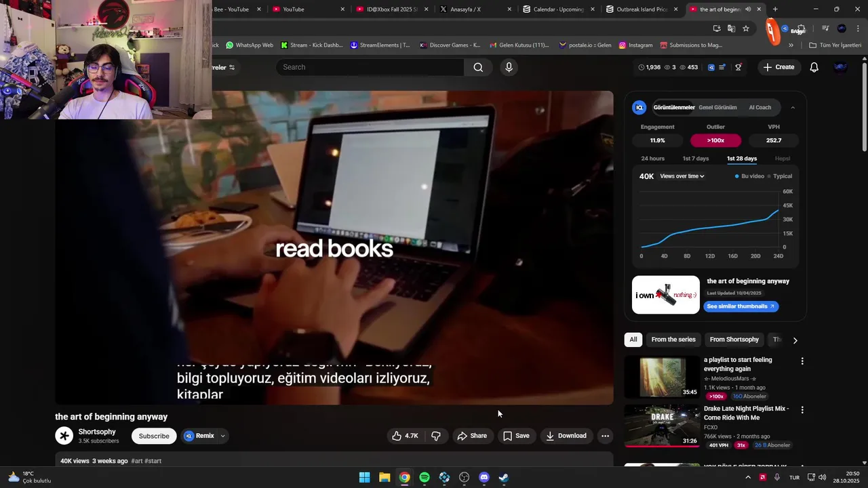
Task: Start voice search with the microphone icon
Action: pos(509,67)
